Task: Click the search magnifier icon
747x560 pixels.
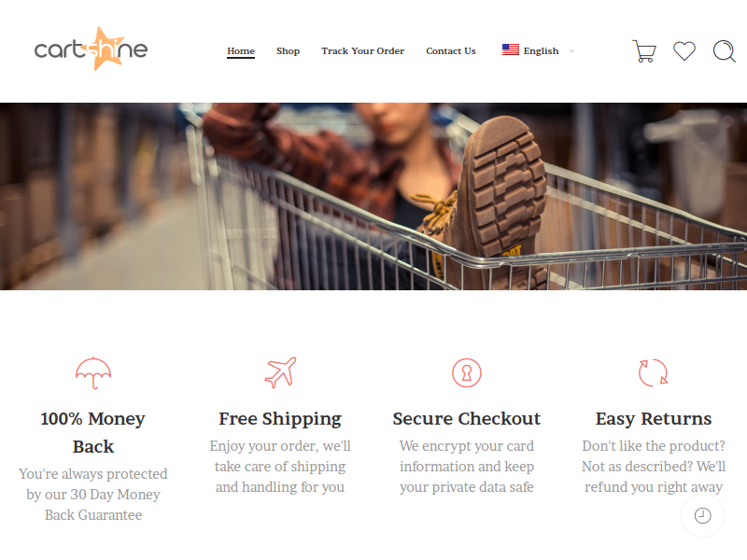Action: tap(725, 51)
